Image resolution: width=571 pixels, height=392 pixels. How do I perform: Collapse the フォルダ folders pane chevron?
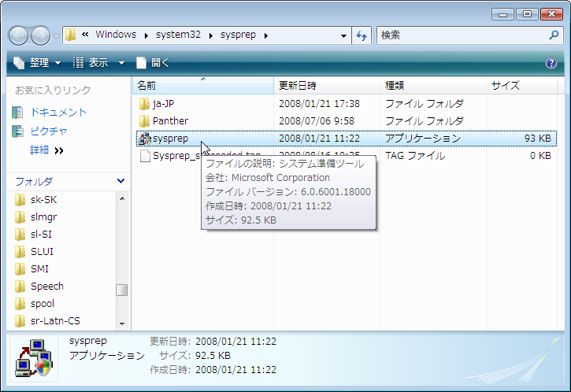(121, 181)
